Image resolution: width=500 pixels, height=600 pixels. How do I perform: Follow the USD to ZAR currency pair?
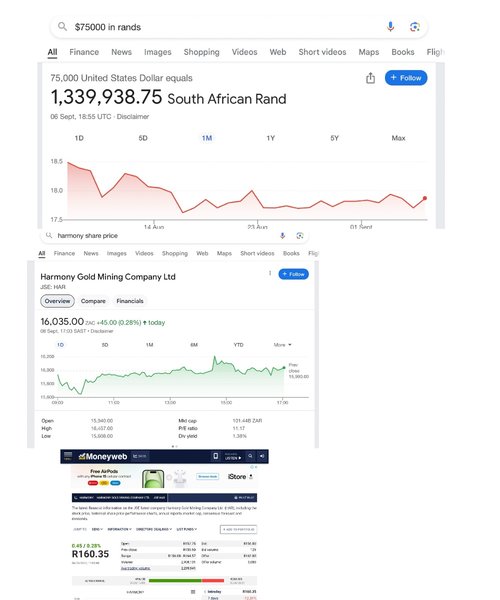click(406, 78)
